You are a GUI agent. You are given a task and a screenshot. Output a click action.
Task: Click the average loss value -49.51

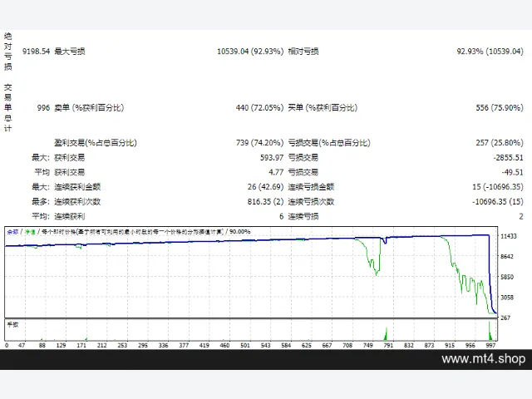point(512,172)
